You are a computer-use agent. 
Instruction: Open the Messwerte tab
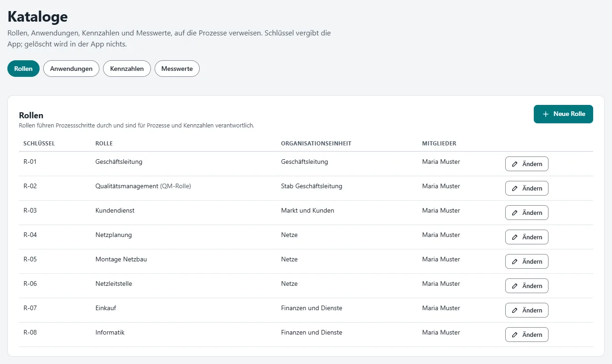(x=177, y=69)
